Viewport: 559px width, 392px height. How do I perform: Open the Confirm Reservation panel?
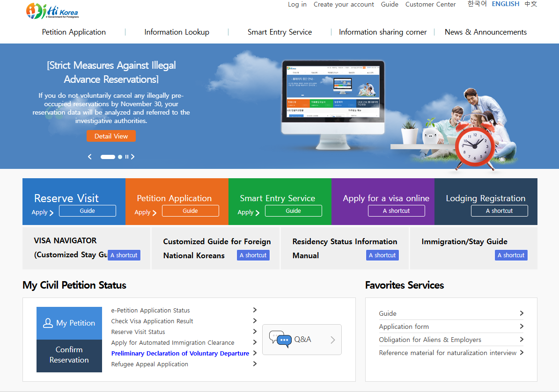point(69,356)
